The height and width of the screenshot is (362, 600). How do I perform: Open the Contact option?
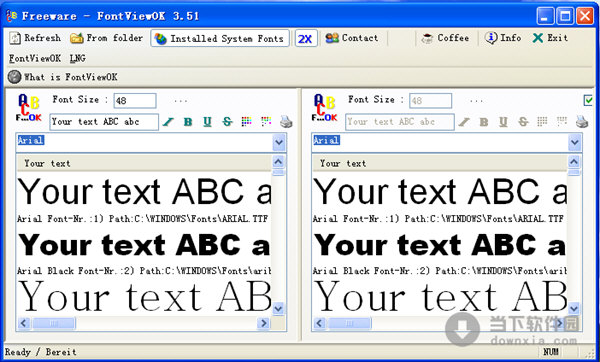tap(352, 38)
